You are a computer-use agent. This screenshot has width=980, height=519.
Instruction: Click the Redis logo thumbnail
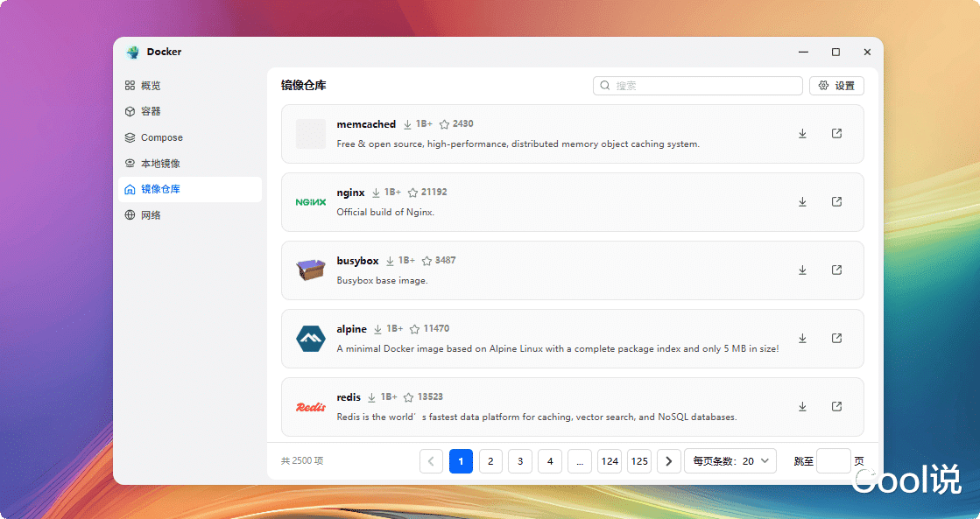click(311, 407)
